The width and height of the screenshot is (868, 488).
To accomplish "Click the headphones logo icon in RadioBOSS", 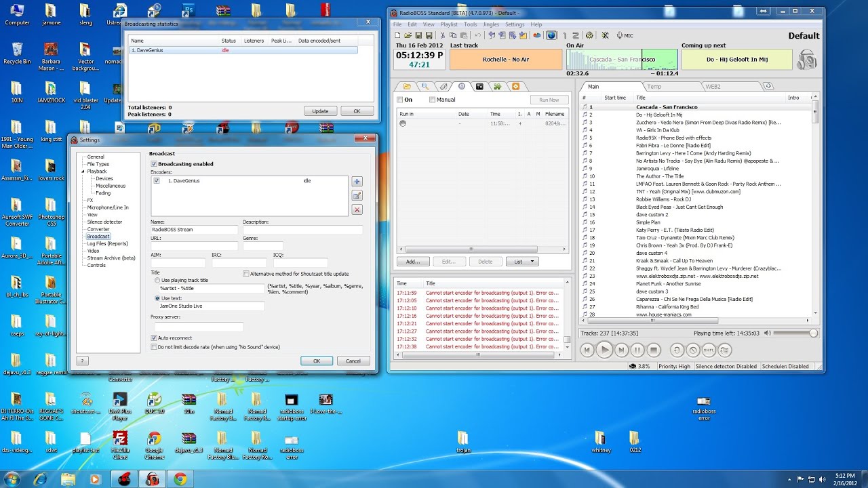I will tap(807, 59).
